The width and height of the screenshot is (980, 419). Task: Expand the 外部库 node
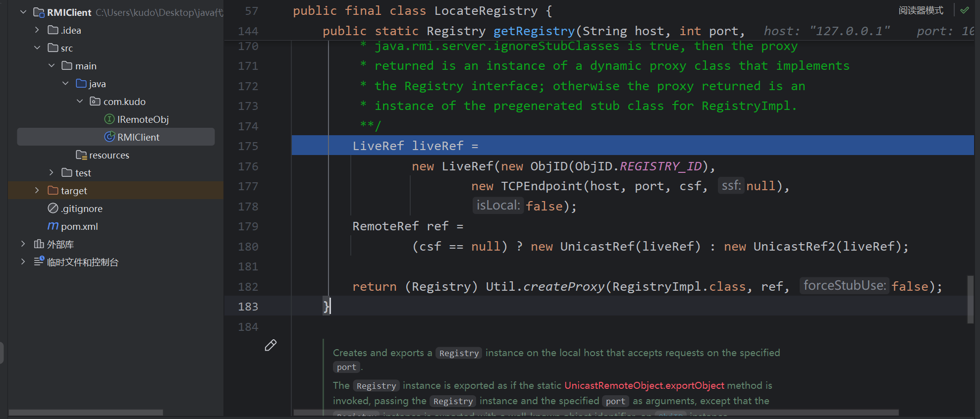(x=23, y=244)
